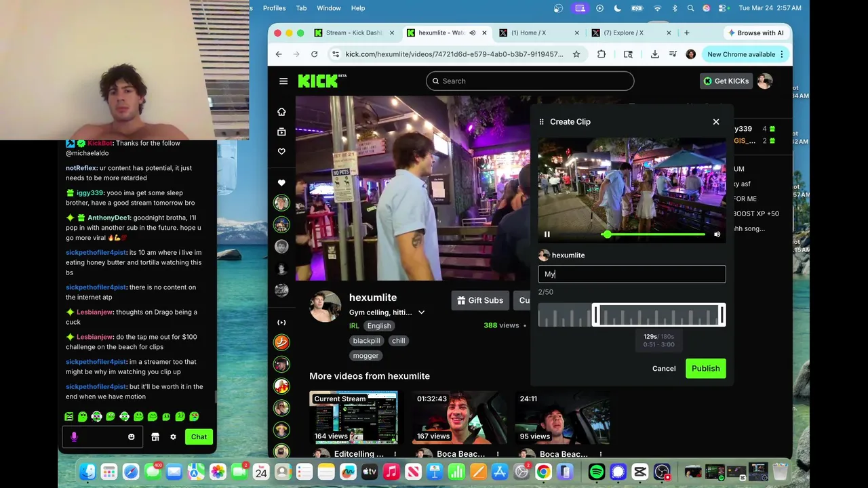Click left handle of clip trim range
The width and height of the screenshot is (868, 488).
click(596, 315)
